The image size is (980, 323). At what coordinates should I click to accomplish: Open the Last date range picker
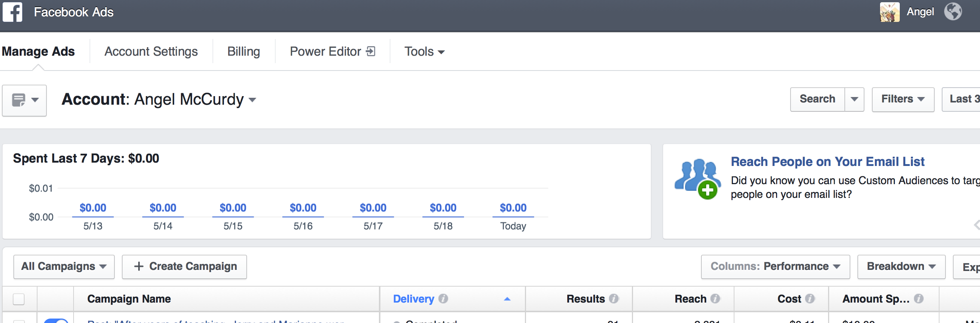[x=961, y=99]
